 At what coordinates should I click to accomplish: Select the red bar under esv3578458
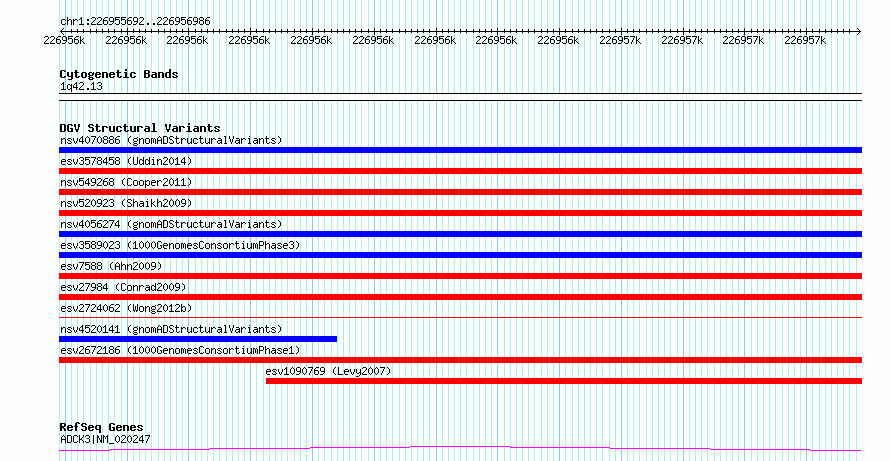(460, 171)
